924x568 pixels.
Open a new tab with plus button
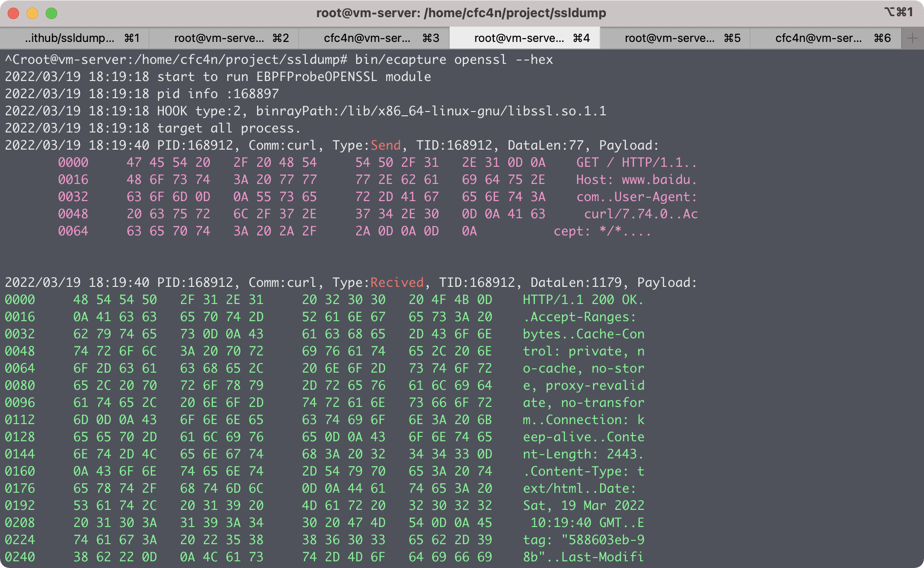click(912, 38)
